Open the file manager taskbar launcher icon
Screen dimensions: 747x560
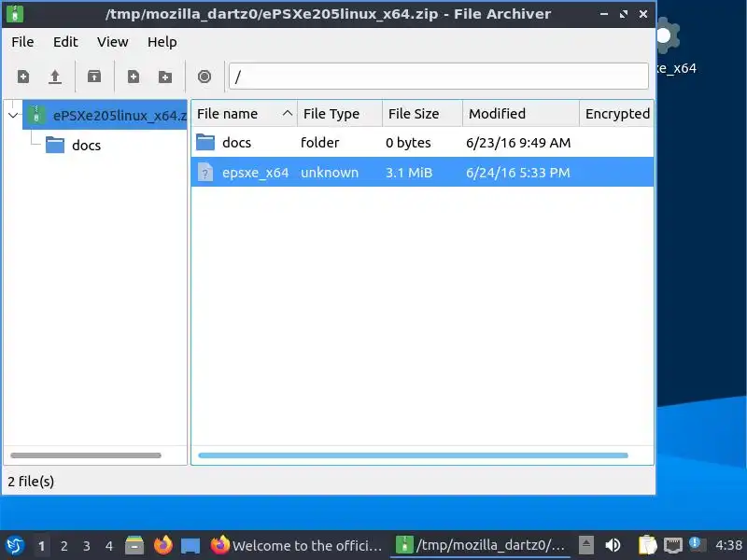[x=134, y=546]
